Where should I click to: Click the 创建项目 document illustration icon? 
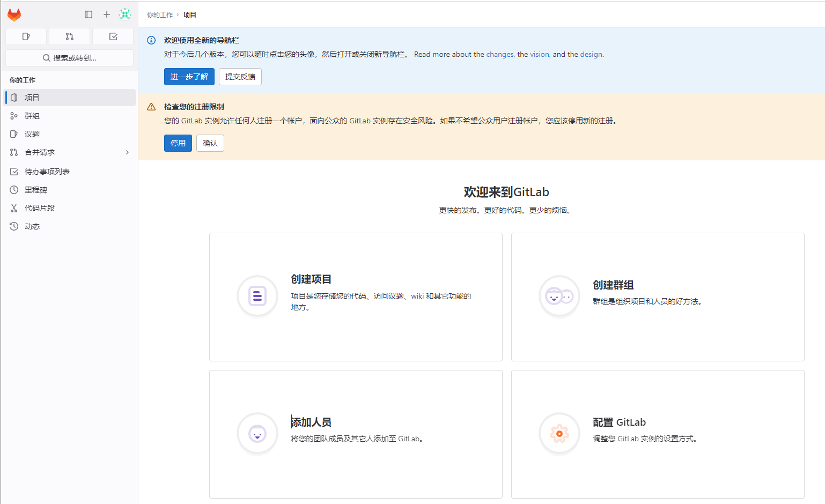[257, 296]
